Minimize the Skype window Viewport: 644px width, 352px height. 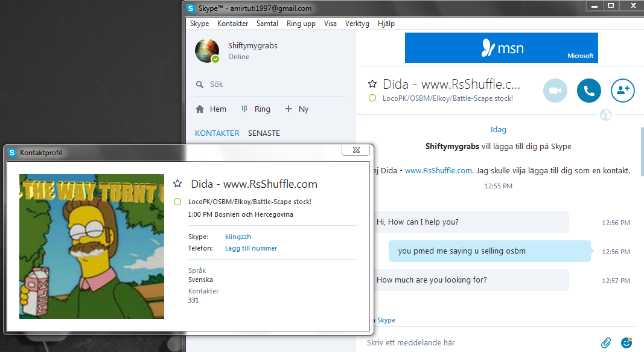[594, 5]
